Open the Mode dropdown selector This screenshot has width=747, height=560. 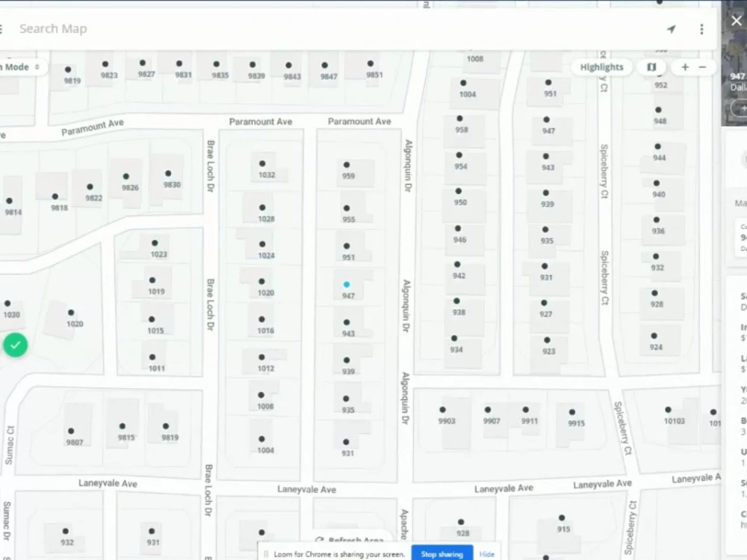pos(19,67)
